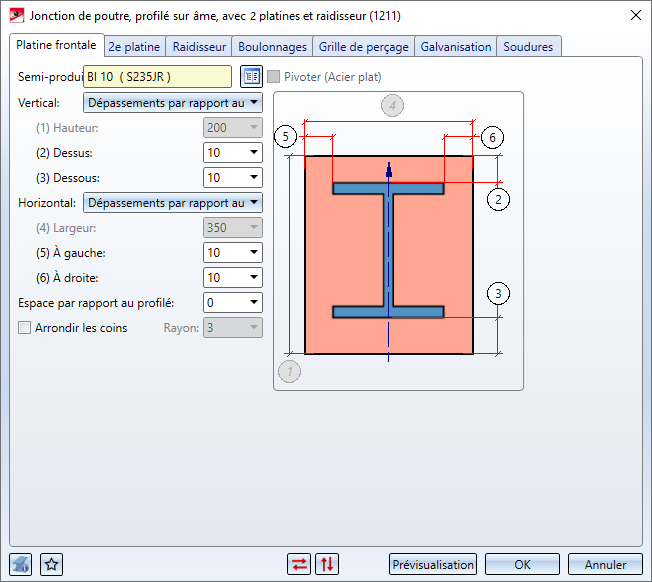Click circled number 3 in diagram
Screen dimensions: 652x582
499,294
